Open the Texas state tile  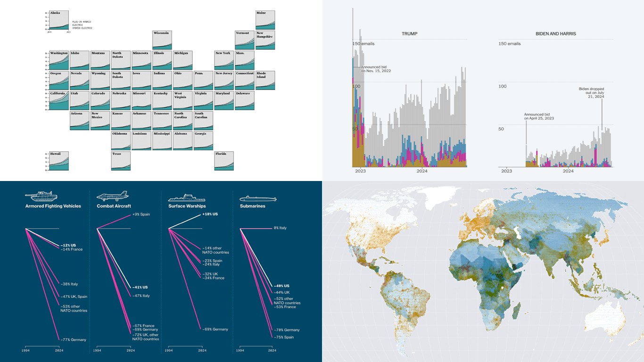121,161
